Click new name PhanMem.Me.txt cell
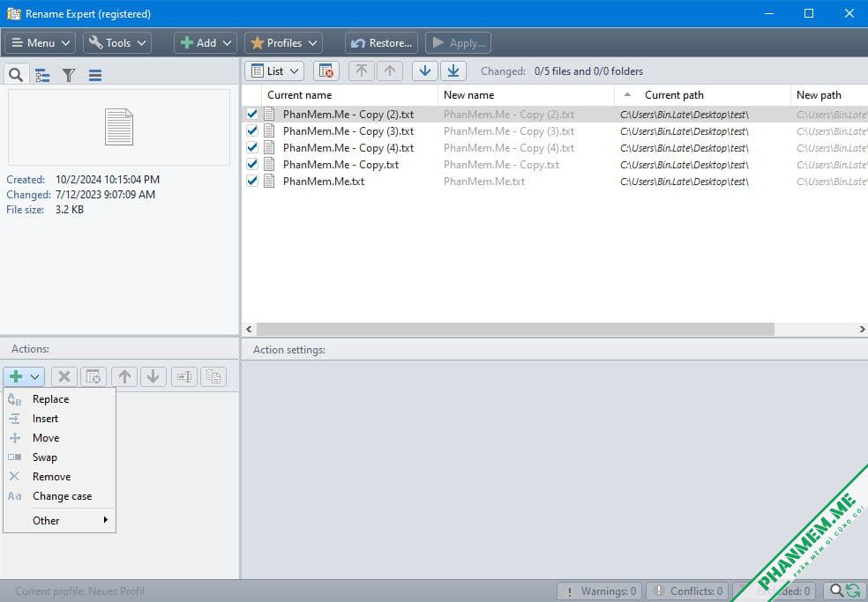Image resolution: width=868 pixels, height=602 pixels. [483, 181]
